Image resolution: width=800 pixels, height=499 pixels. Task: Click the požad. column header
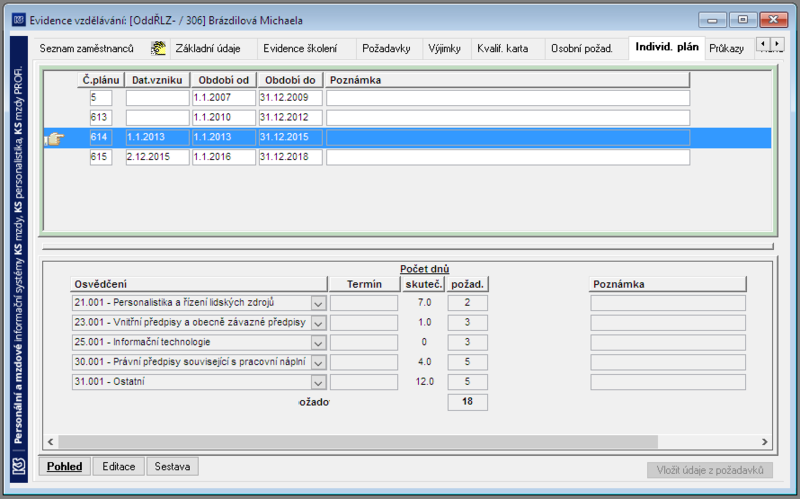click(x=467, y=284)
